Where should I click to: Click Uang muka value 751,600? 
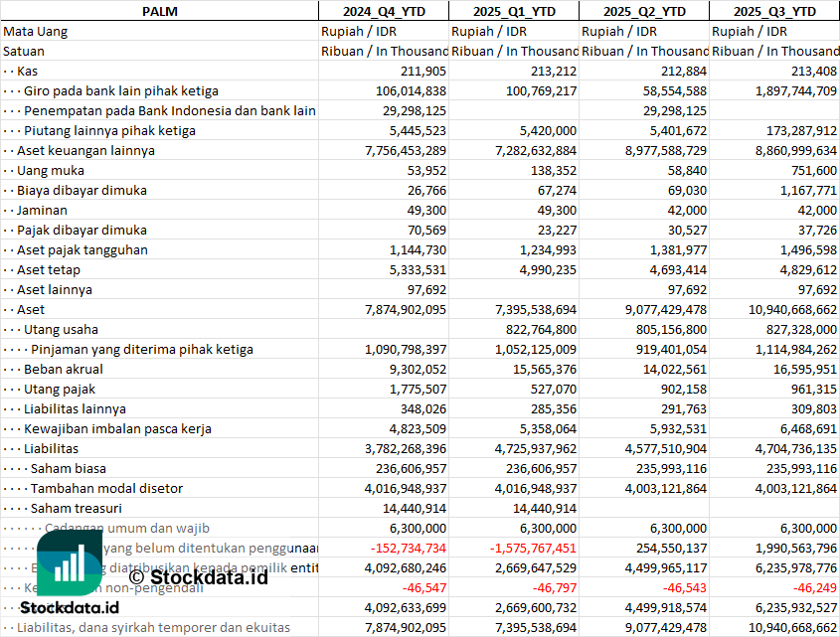814,170
